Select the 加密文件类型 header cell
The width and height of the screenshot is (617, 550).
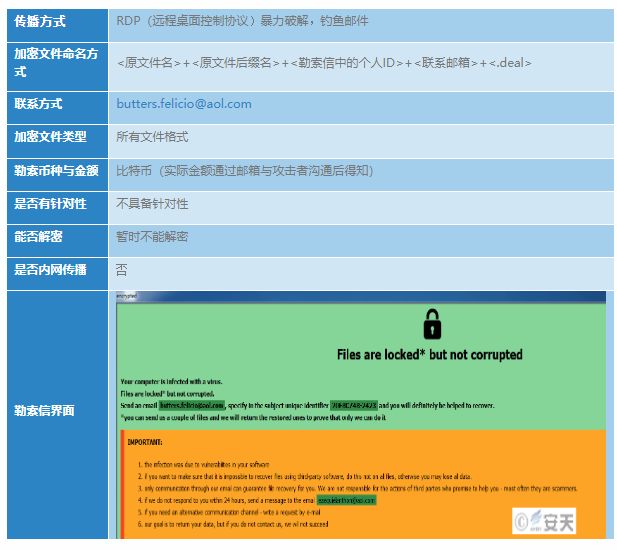(57, 141)
